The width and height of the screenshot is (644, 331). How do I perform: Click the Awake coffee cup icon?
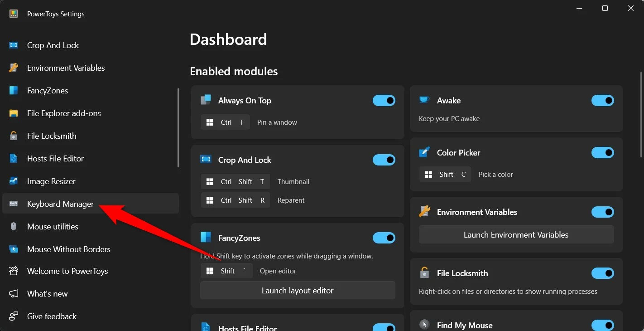pos(424,100)
